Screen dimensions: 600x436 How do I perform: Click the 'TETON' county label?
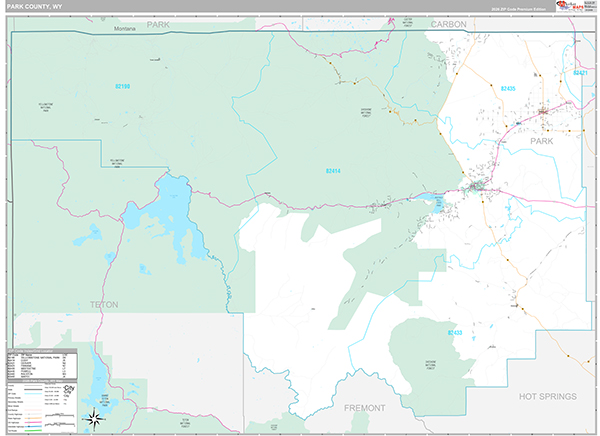tap(104, 305)
